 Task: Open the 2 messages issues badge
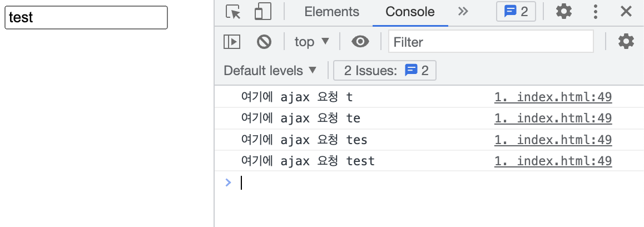click(x=516, y=12)
